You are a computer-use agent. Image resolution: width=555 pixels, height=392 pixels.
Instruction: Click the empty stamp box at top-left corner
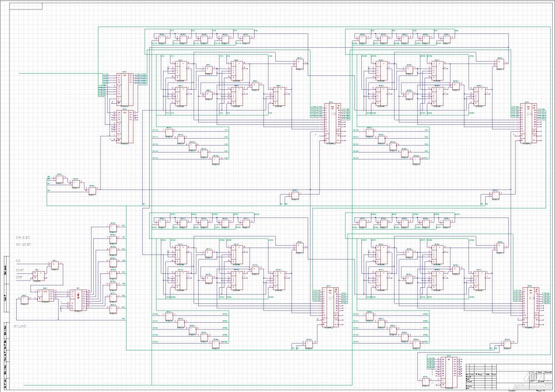[23, 5]
